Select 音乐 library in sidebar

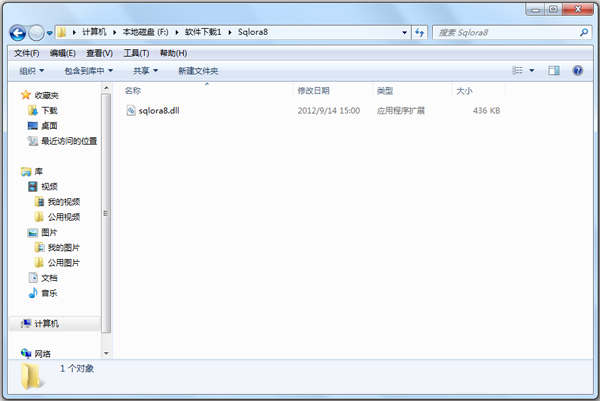[48, 293]
